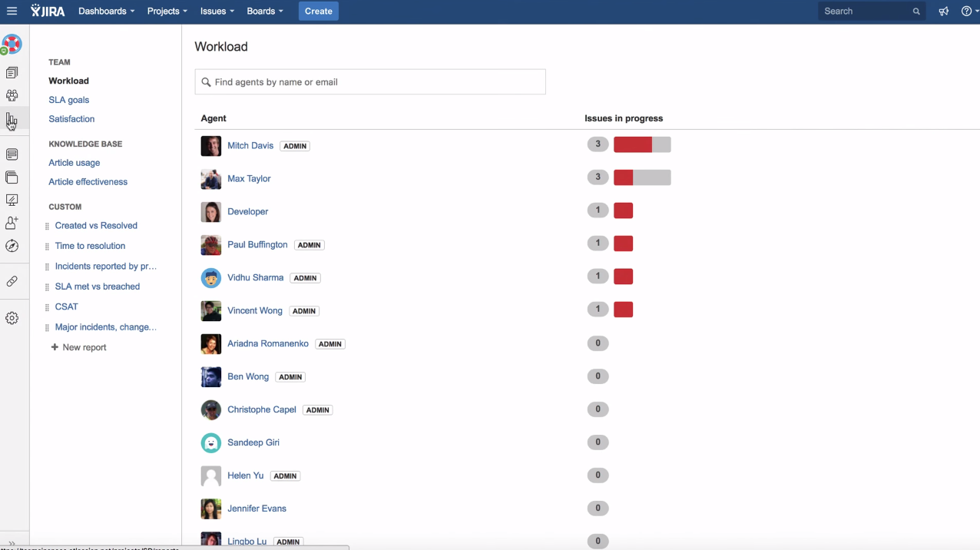This screenshot has height=550, width=980.
Task: Click Developer red workload block
Action: 623,210
